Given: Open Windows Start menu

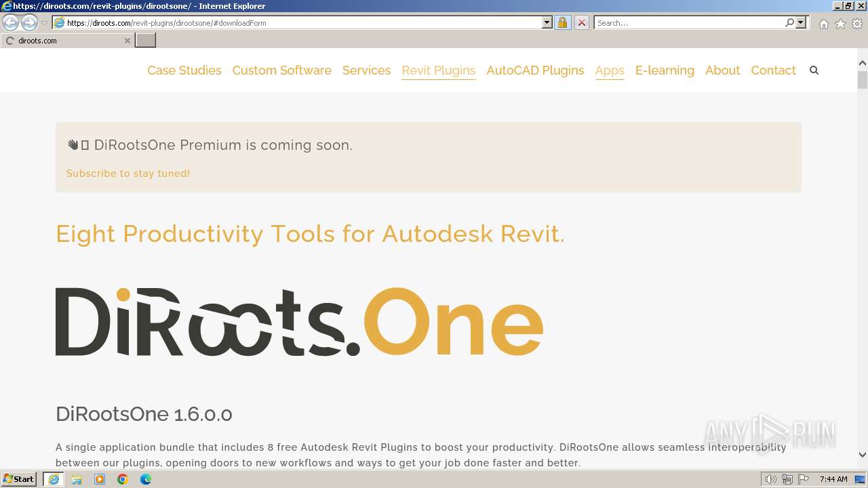Looking at the screenshot, I should click(x=19, y=479).
